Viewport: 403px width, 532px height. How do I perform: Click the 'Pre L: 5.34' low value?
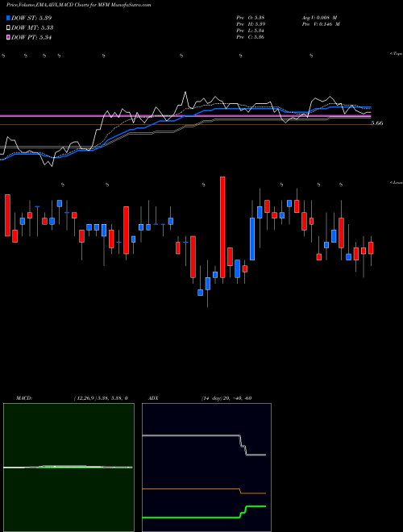251,31
